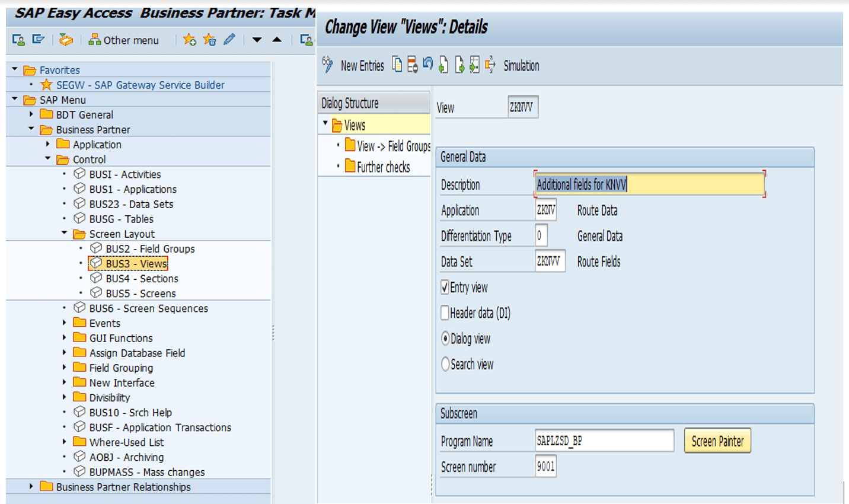Click the Other menu button
849x504 pixels.
pyautogui.click(x=124, y=40)
